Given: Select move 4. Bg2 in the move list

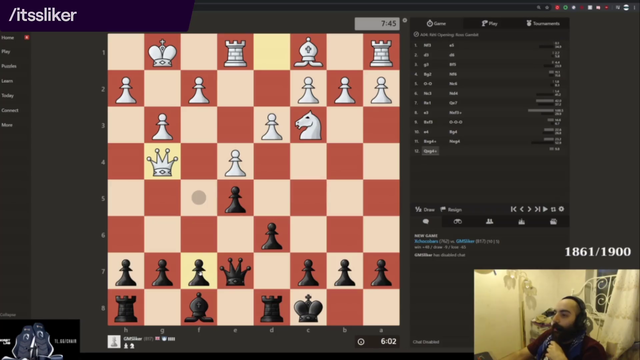Looking at the screenshot, I should (x=427, y=74).
